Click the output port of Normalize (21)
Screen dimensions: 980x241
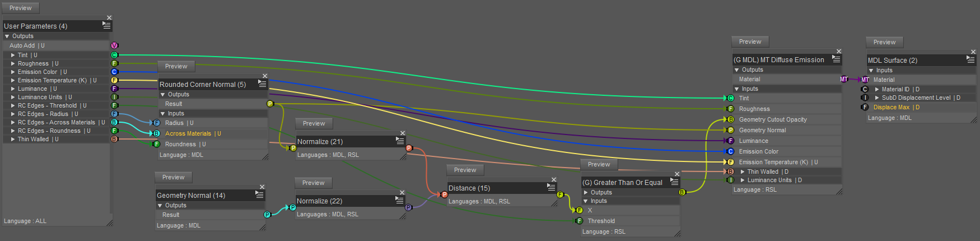[x=409, y=148]
